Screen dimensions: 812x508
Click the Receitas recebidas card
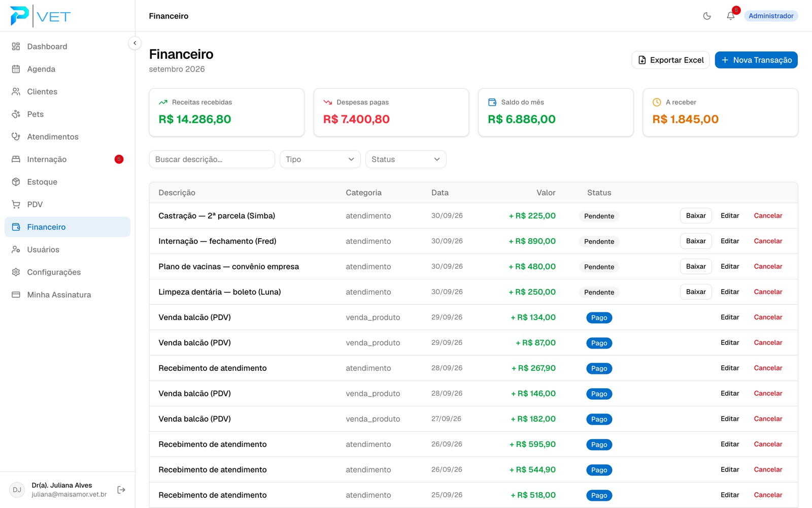pos(226,112)
